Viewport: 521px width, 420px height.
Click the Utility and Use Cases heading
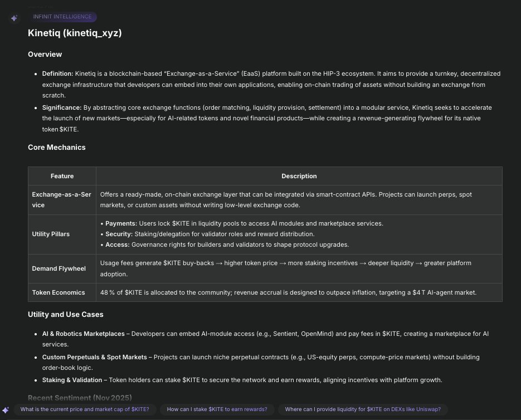65,315
